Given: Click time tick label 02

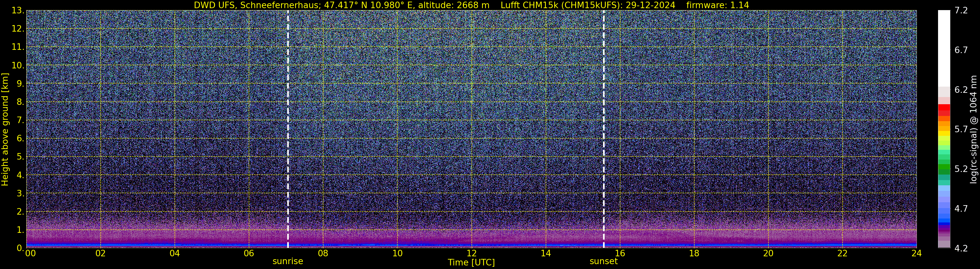Looking at the screenshot, I should point(101,253).
